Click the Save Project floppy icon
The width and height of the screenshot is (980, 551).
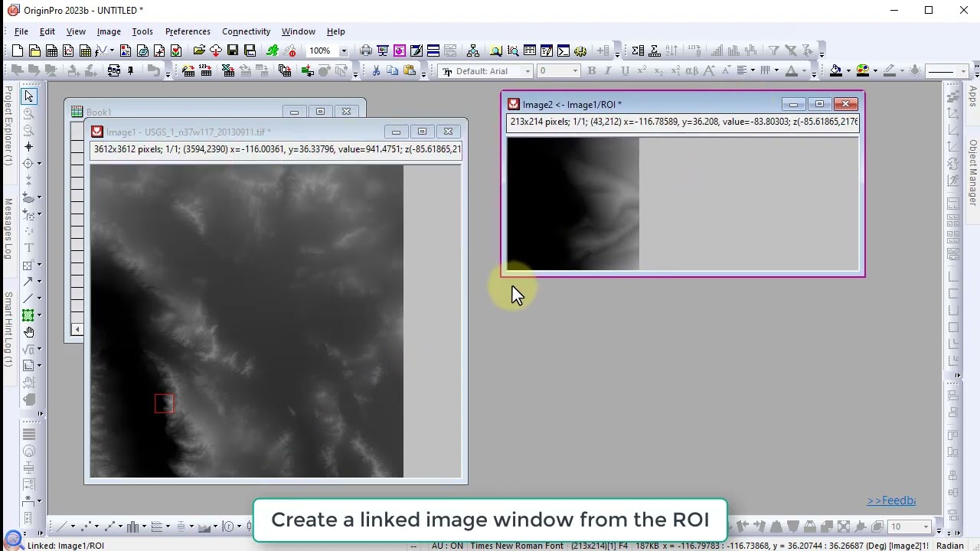click(232, 51)
